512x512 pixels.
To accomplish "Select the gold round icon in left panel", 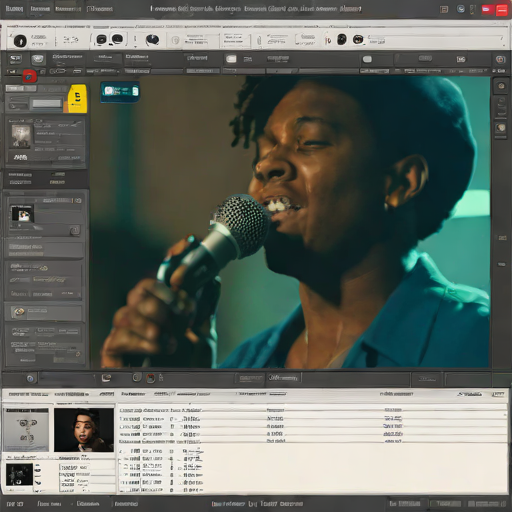I will [19, 312].
